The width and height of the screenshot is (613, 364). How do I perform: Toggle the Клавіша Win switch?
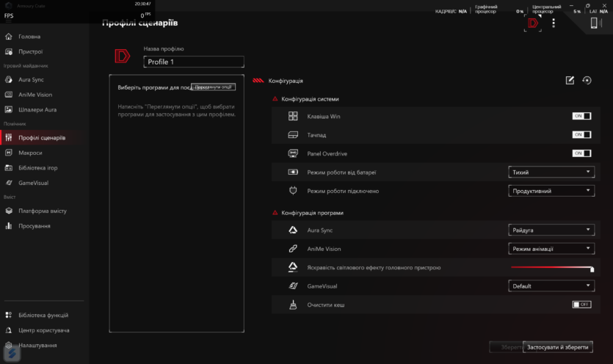581,116
